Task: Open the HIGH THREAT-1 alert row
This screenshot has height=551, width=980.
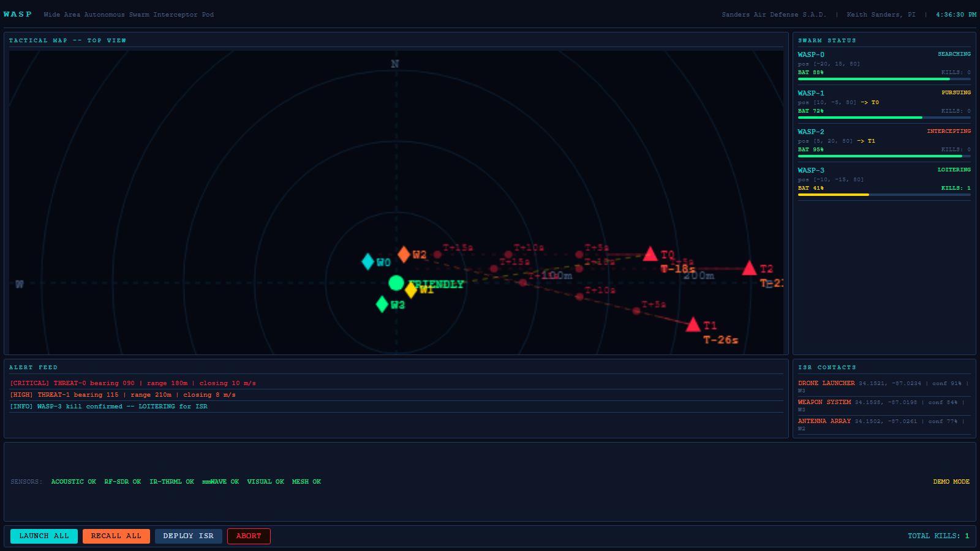Action: pyautogui.click(x=396, y=395)
